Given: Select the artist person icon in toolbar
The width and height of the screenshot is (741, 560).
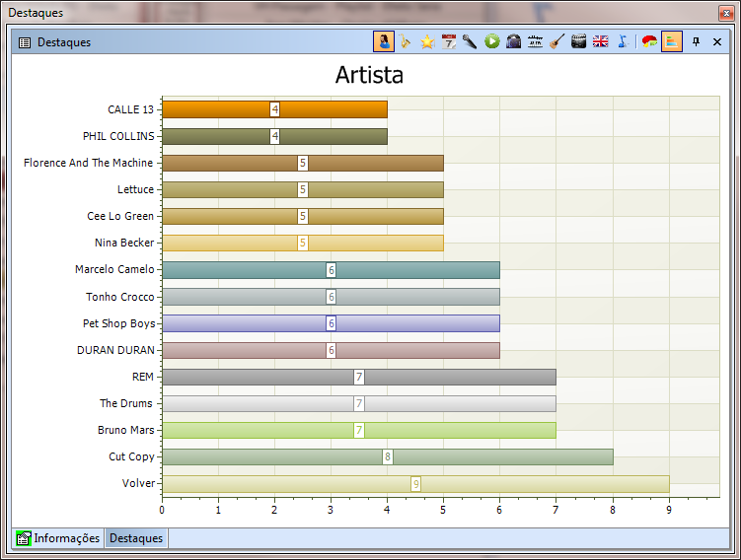Looking at the screenshot, I should click(x=384, y=41).
